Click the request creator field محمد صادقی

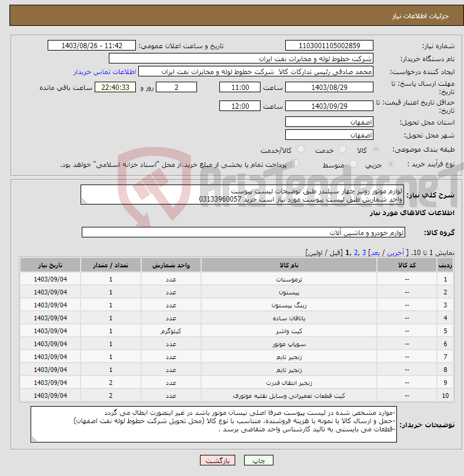point(256,72)
